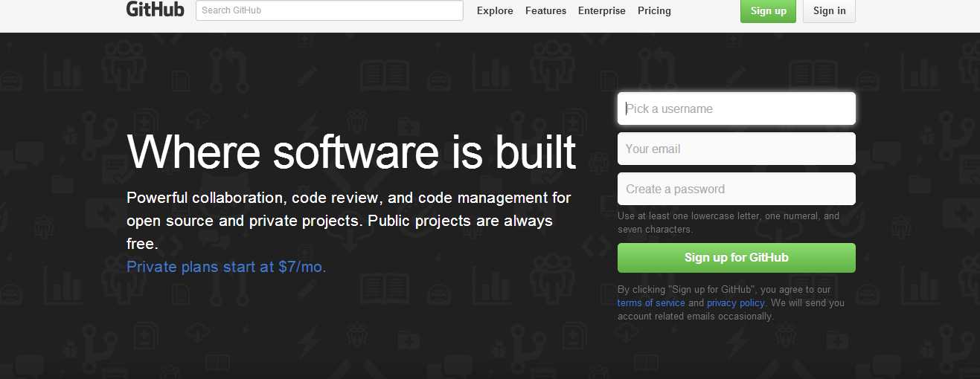Screen dimensions: 980x379
Task: Click the GitHub logo
Action: click(155, 10)
